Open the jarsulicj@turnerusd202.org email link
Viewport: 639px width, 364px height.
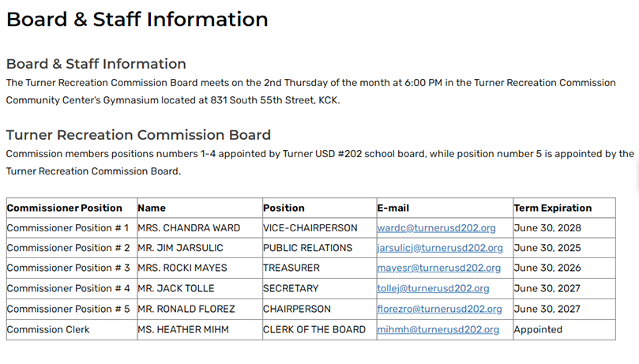(x=440, y=248)
